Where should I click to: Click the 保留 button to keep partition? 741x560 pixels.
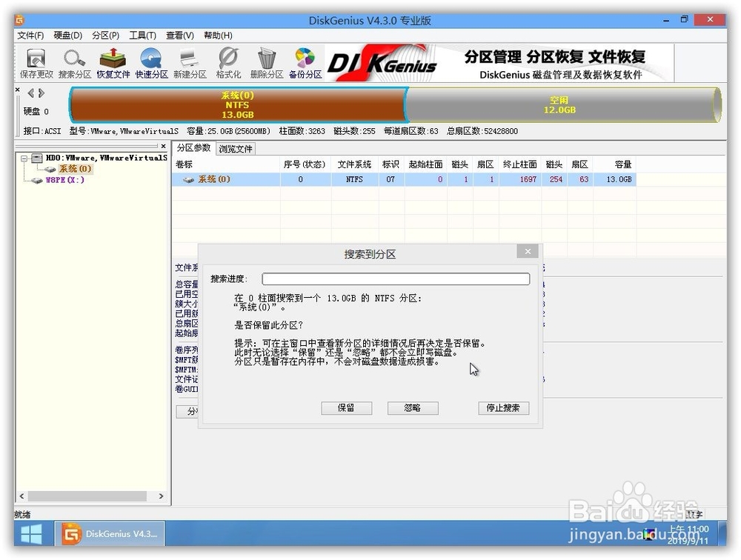tap(346, 407)
